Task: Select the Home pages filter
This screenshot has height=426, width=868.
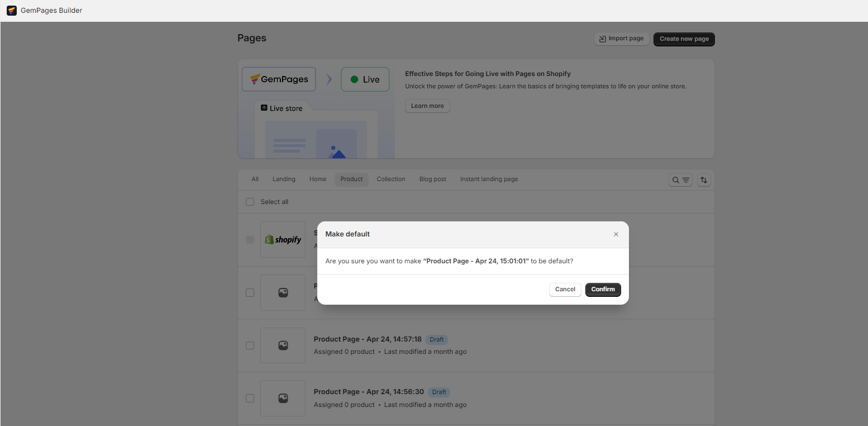Action: 317,179
